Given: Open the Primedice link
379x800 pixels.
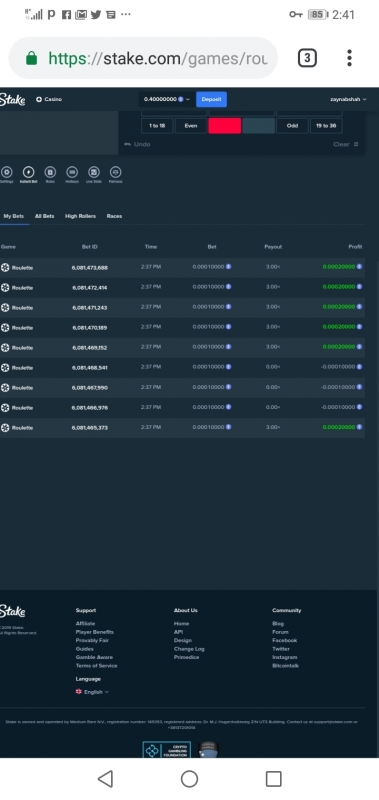Looking at the screenshot, I should (x=186, y=657).
